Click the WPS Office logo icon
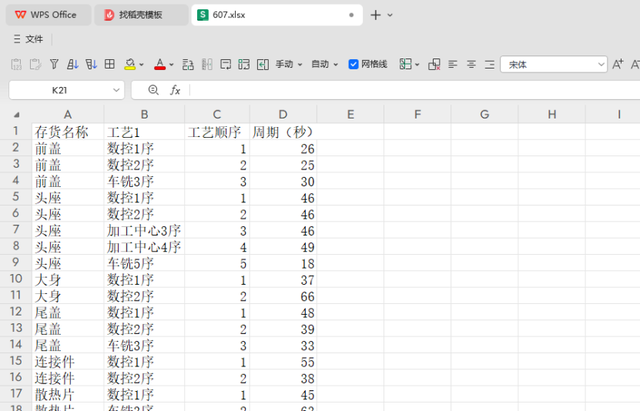Image resolution: width=640 pixels, height=411 pixels. [20, 15]
